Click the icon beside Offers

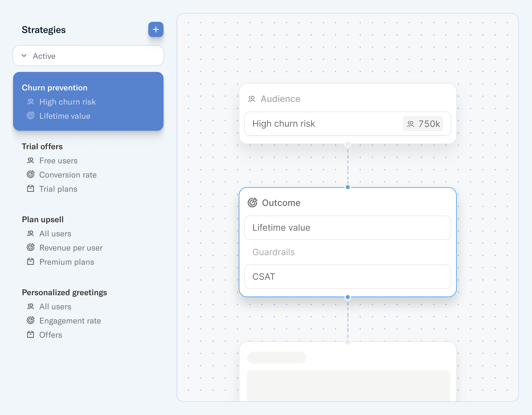tap(31, 334)
